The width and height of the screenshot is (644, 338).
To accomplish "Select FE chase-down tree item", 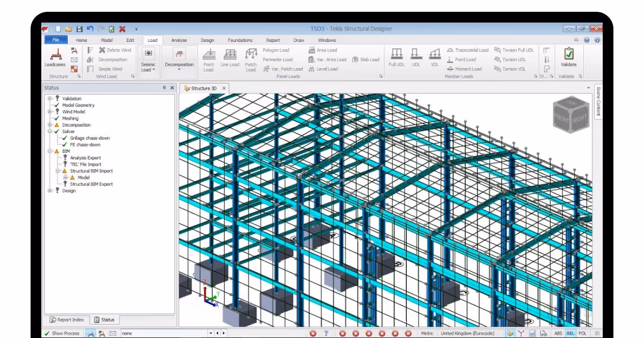I will 85,144.
